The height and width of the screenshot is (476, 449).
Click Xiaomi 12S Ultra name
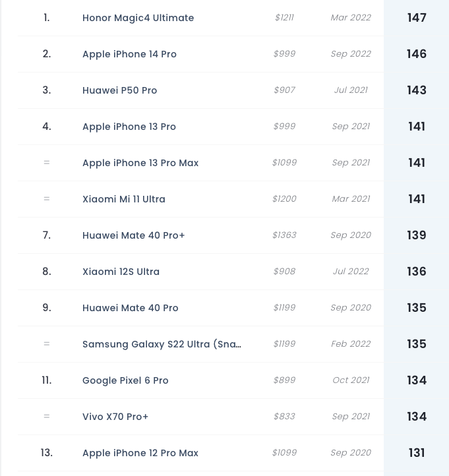[121, 272]
